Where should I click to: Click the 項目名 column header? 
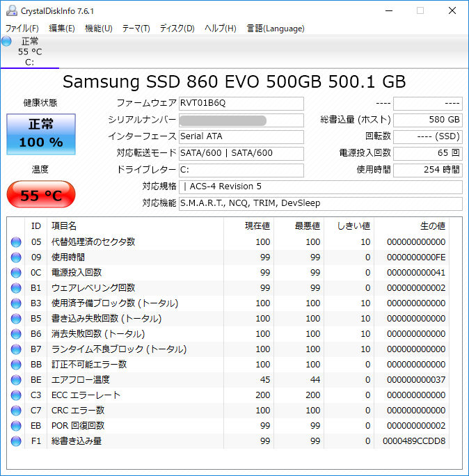(x=136, y=226)
